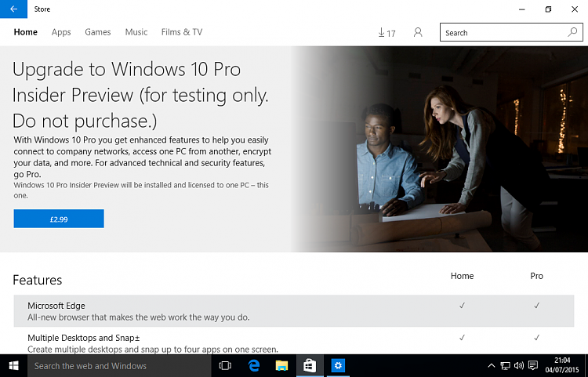Image resolution: width=588 pixels, height=377 pixels.
Task: Click the Windows Start button
Action: click(x=13, y=365)
